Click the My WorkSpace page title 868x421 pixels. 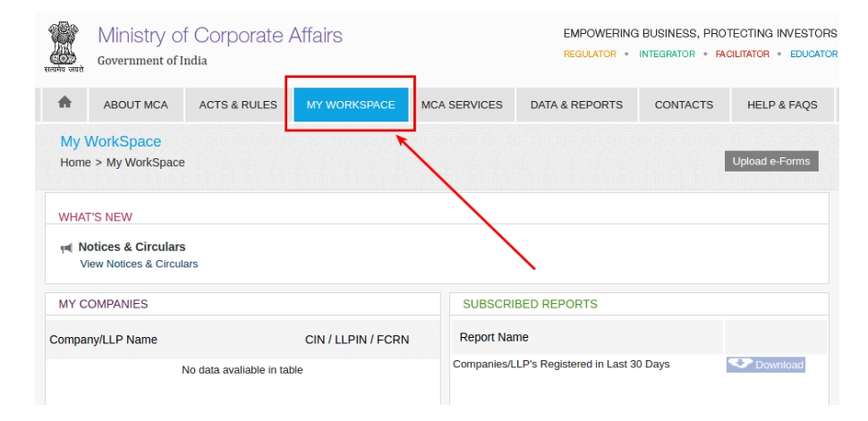[x=111, y=141]
